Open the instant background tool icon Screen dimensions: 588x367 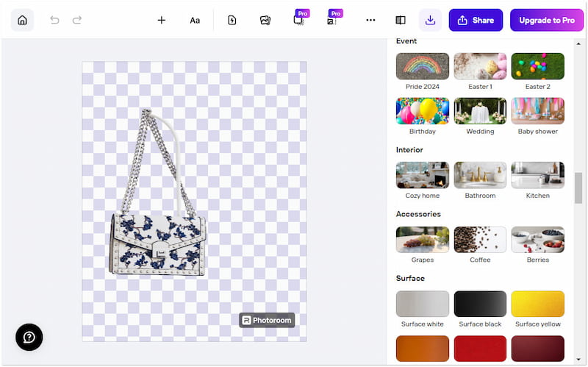click(232, 20)
